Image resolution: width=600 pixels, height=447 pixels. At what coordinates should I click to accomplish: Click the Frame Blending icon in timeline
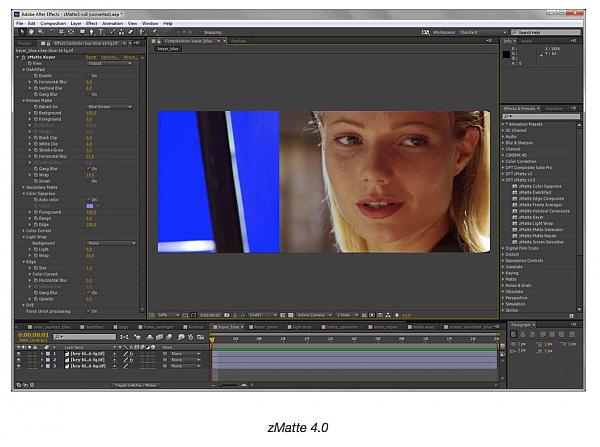(x=159, y=337)
